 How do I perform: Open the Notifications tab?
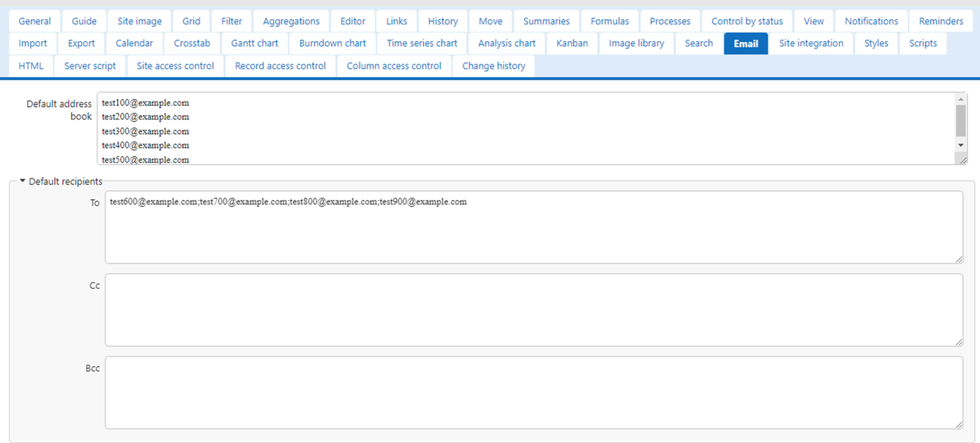click(x=871, y=21)
